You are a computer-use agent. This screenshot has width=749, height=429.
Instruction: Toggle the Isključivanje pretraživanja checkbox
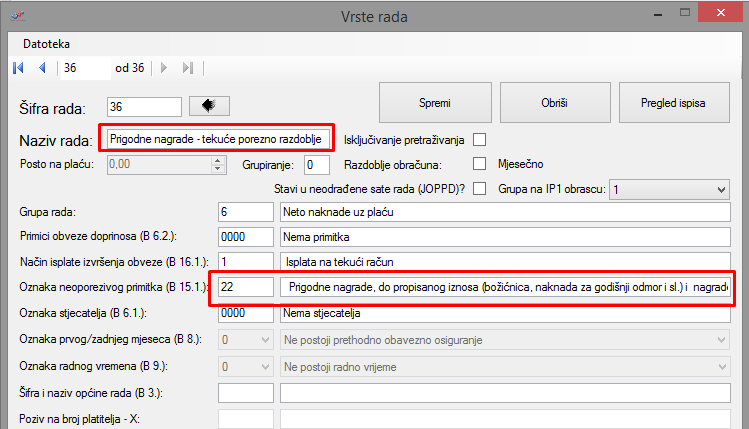click(479, 139)
